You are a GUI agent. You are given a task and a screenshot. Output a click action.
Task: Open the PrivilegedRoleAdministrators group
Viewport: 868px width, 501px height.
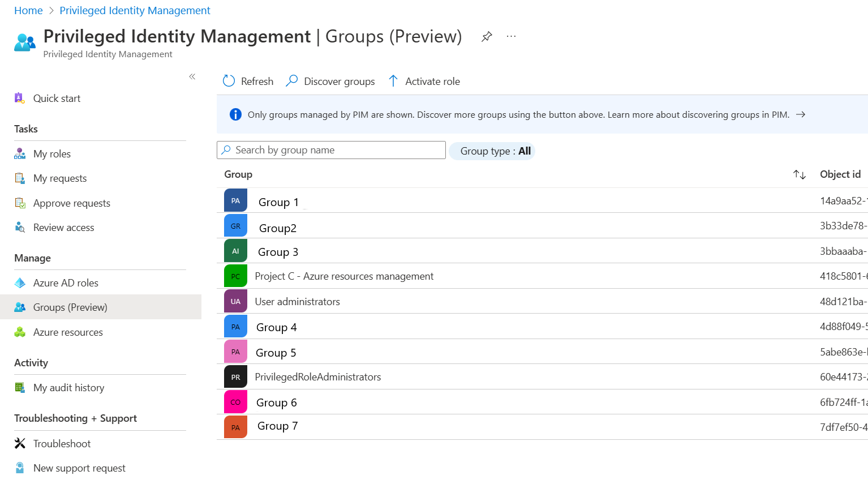point(318,377)
